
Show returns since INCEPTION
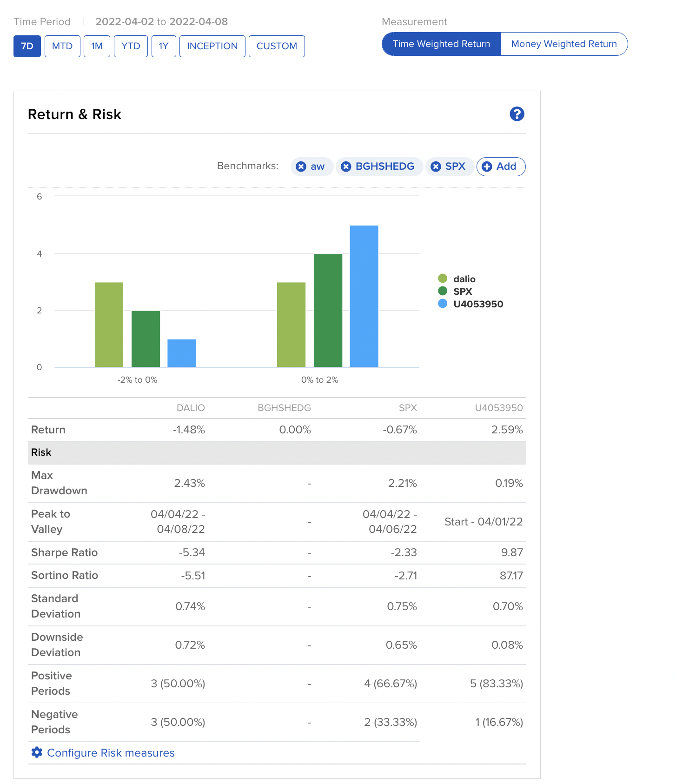tap(212, 47)
